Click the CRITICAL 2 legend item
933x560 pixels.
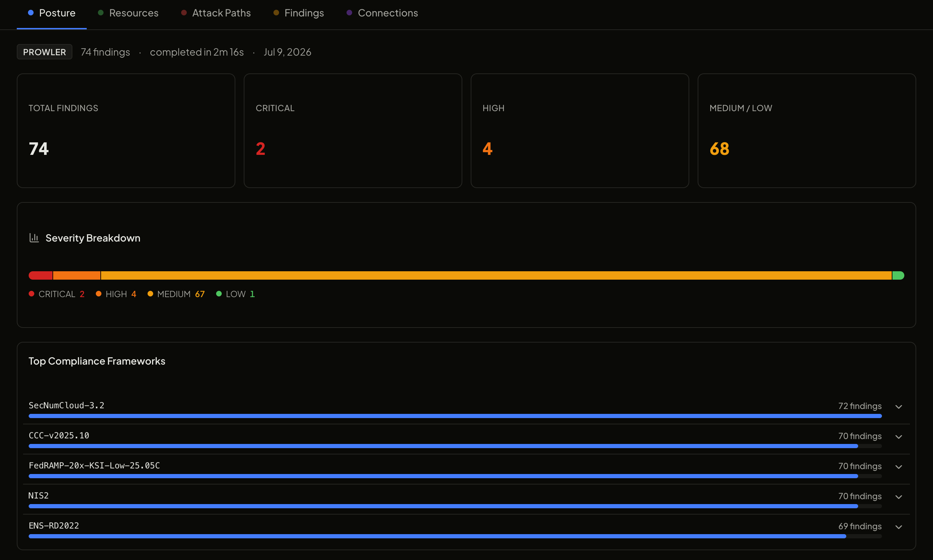(57, 294)
